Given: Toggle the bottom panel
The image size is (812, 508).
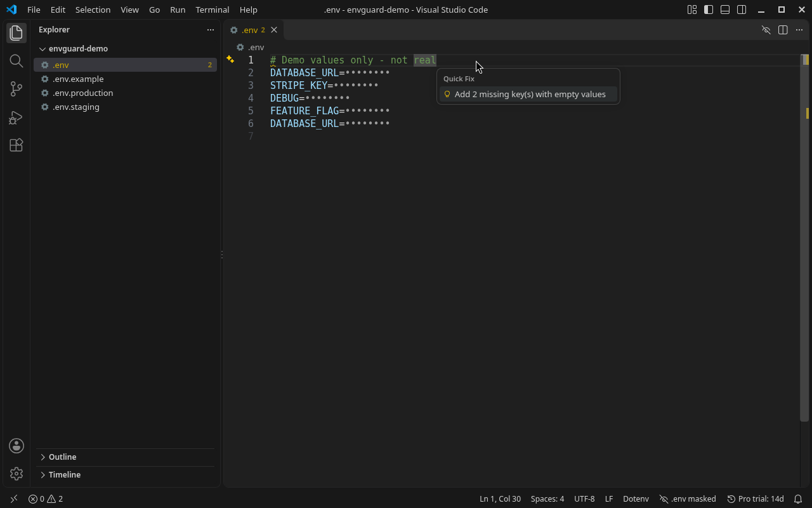Looking at the screenshot, I should 725,10.
